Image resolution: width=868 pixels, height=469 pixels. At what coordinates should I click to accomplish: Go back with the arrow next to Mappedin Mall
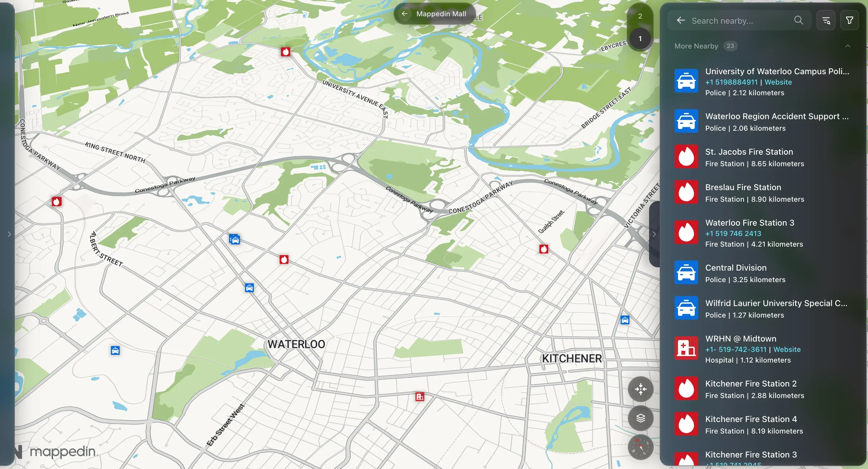[x=404, y=14]
